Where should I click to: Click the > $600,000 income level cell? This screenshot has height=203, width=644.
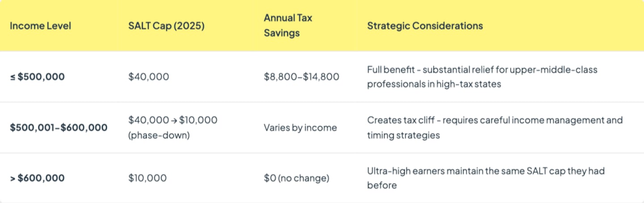pos(37,178)
